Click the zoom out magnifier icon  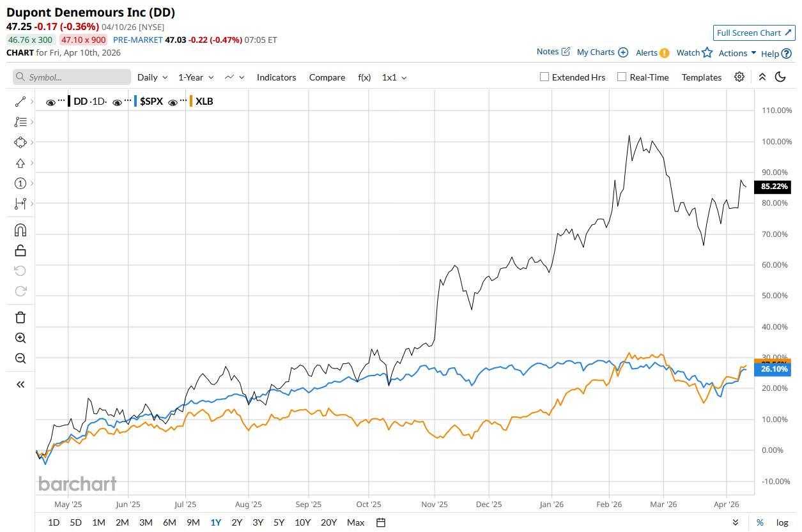click(x=20, y=358)
